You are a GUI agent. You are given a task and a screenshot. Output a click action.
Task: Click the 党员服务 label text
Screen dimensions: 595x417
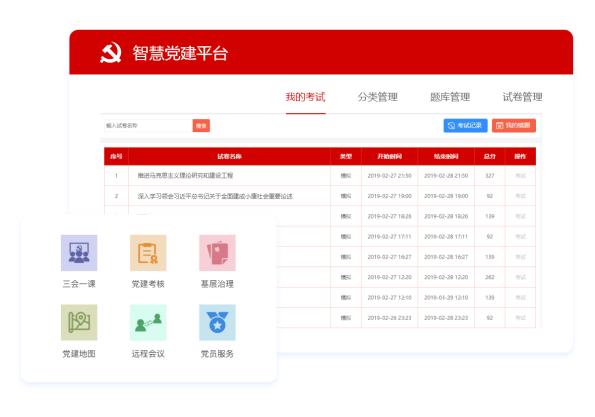coord(217,354)
